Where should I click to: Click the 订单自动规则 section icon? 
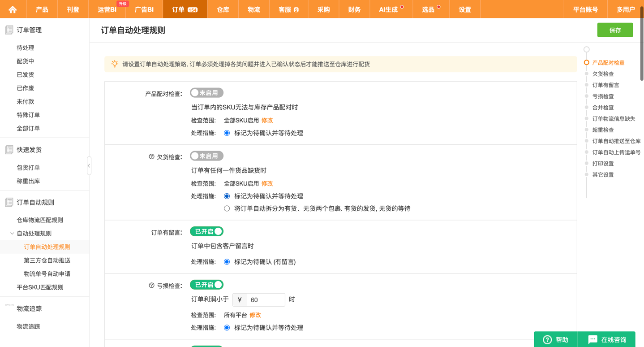9,203
